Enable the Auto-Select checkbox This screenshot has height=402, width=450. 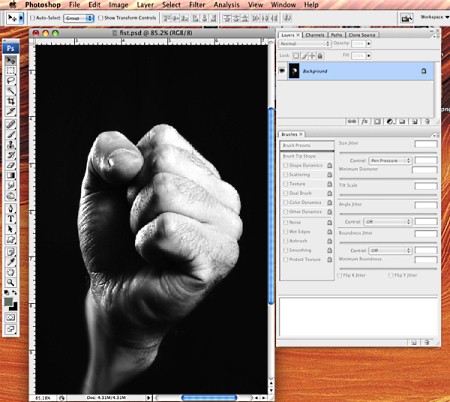(x=33, y=18)
